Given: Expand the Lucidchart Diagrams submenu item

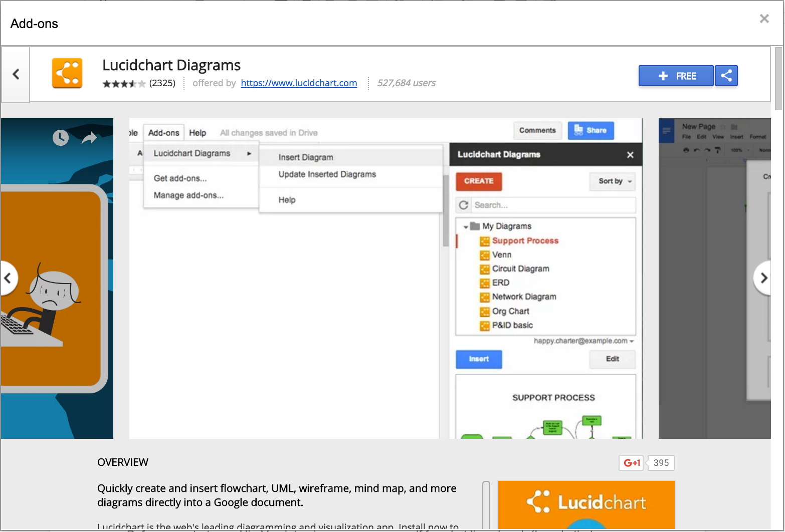Looking at the screenshot, I should (202, 153).
